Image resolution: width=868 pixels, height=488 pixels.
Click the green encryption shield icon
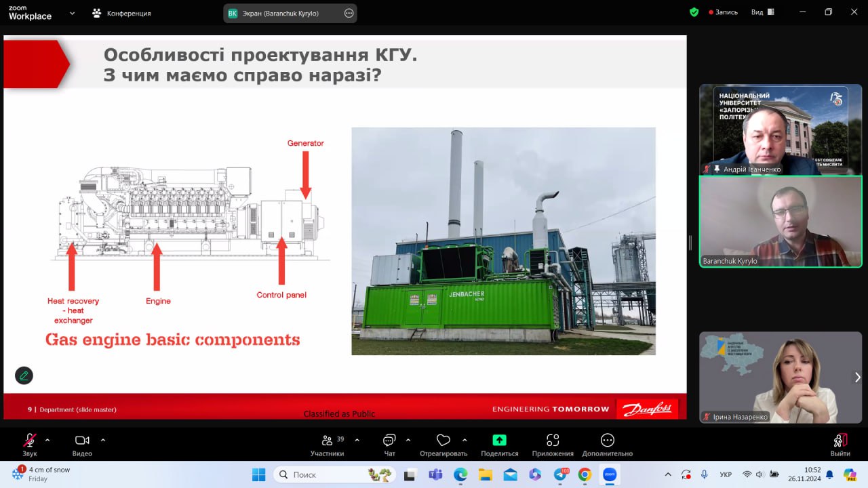pyautogui.click(x=694, y=12)
